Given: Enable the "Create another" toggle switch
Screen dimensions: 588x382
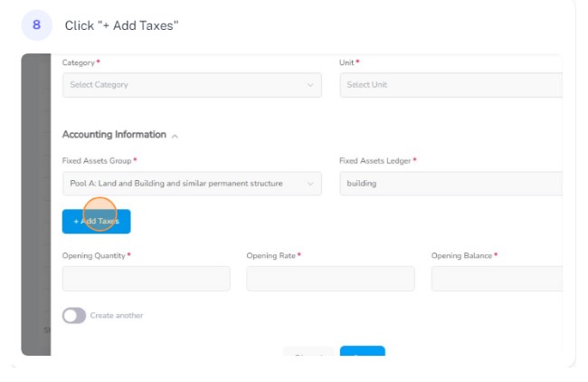Looking at the screenshot, I should [x=74, y=316].
